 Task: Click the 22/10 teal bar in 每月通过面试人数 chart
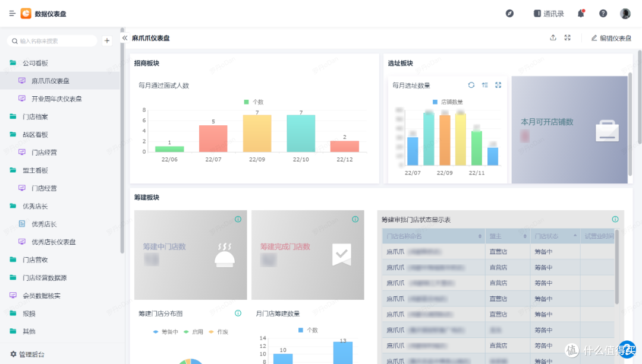[301, 134]
